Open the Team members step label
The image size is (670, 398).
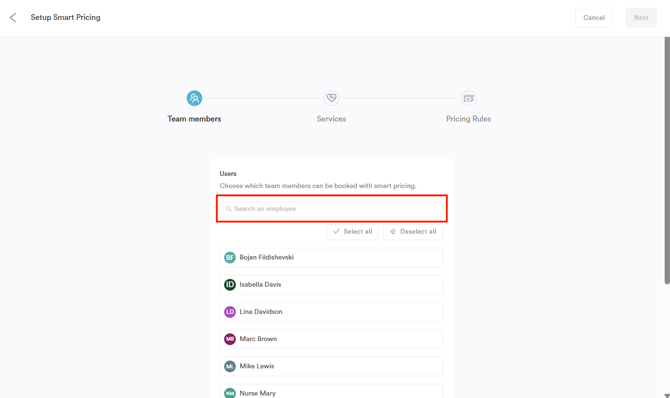tap(194, 119)
